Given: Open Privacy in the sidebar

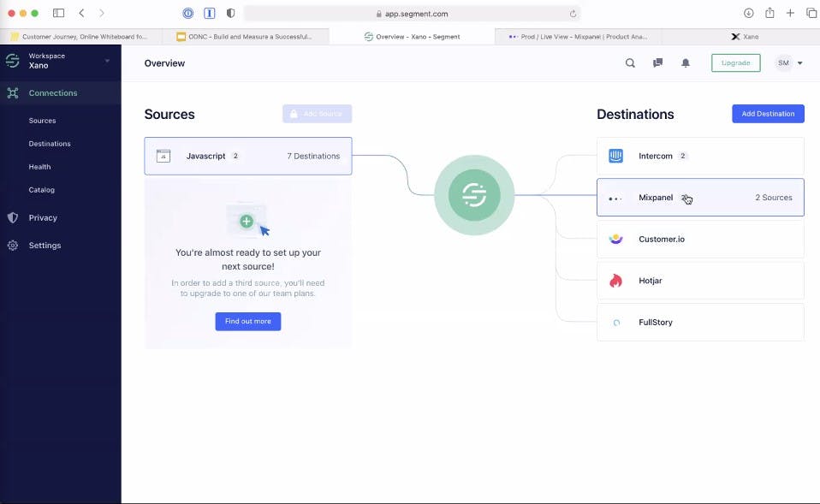Looking at the screenshot, I should coord(43,218).
